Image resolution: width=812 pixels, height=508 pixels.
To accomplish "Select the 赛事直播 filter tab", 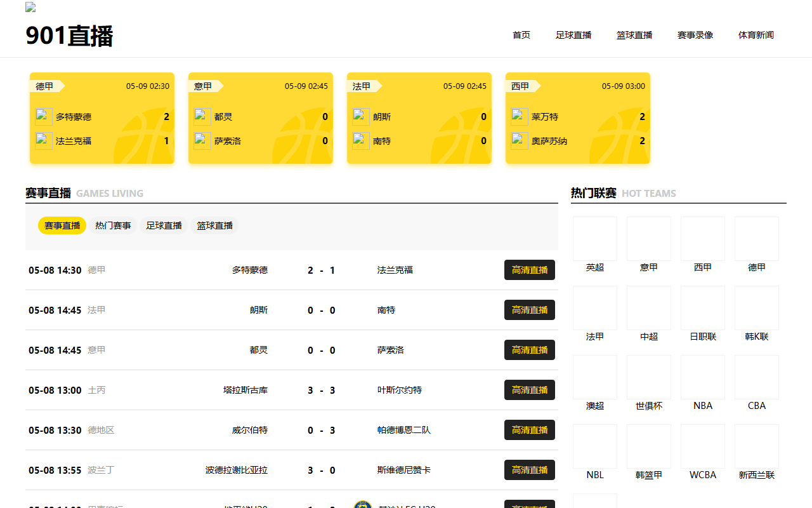I will (62, 225).
